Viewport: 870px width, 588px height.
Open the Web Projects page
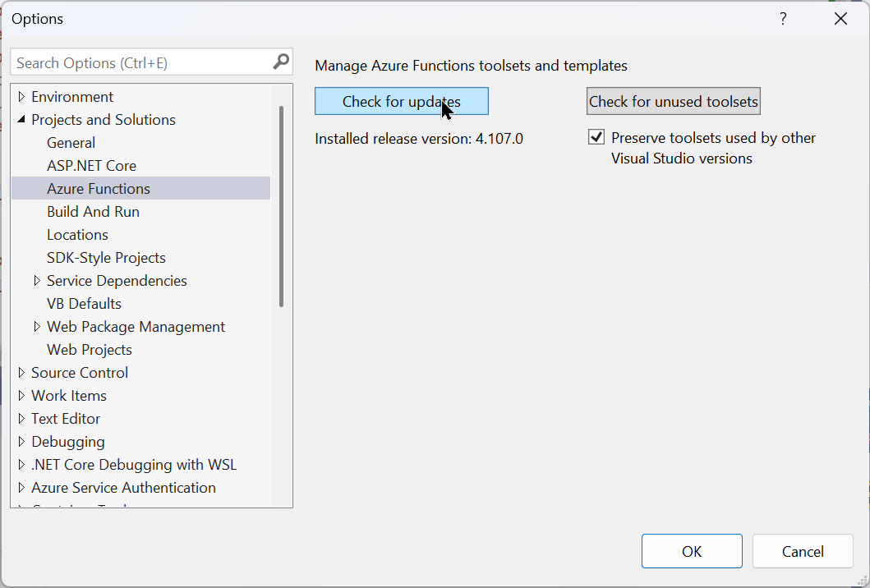tap(90, 350)
